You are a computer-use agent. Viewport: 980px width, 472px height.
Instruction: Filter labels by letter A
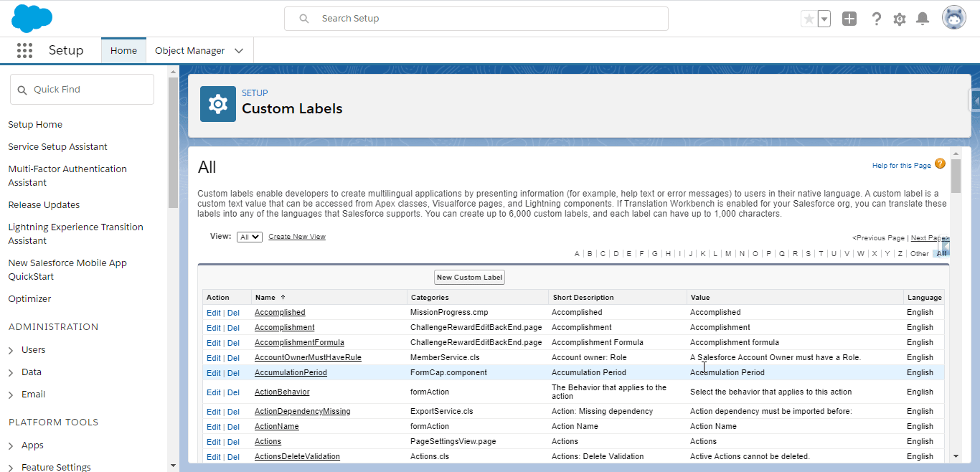point(577,254)
